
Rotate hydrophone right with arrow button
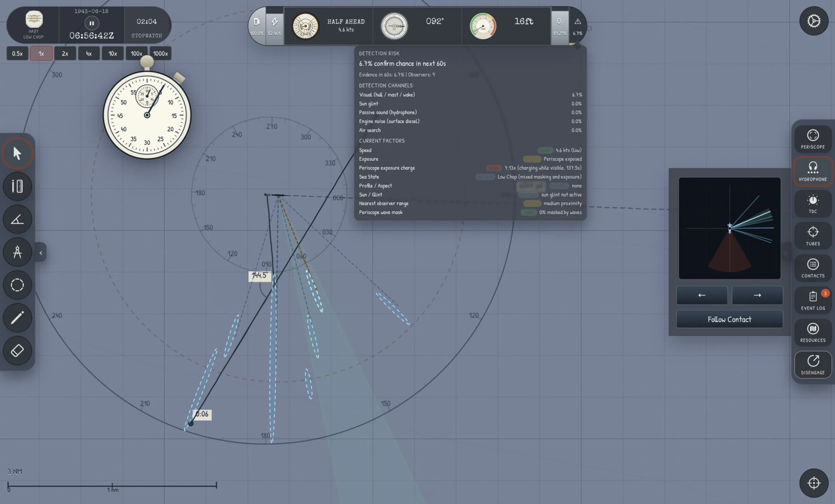[757, 295]
